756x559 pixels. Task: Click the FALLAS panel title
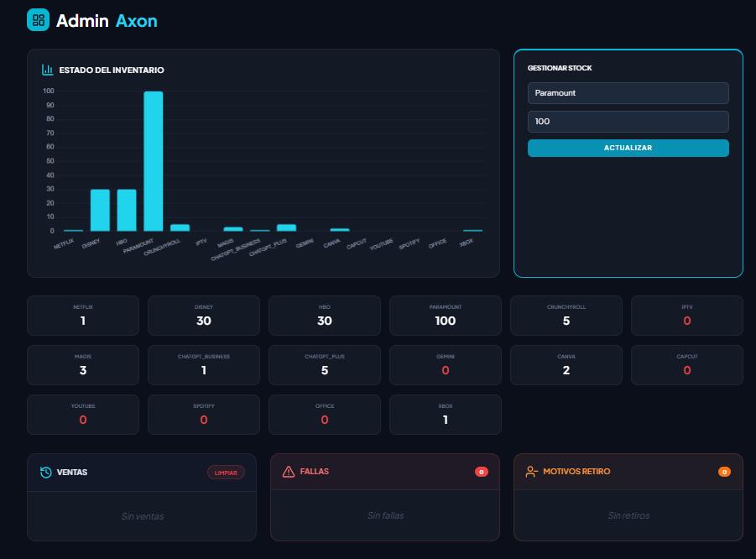(315, 471)
